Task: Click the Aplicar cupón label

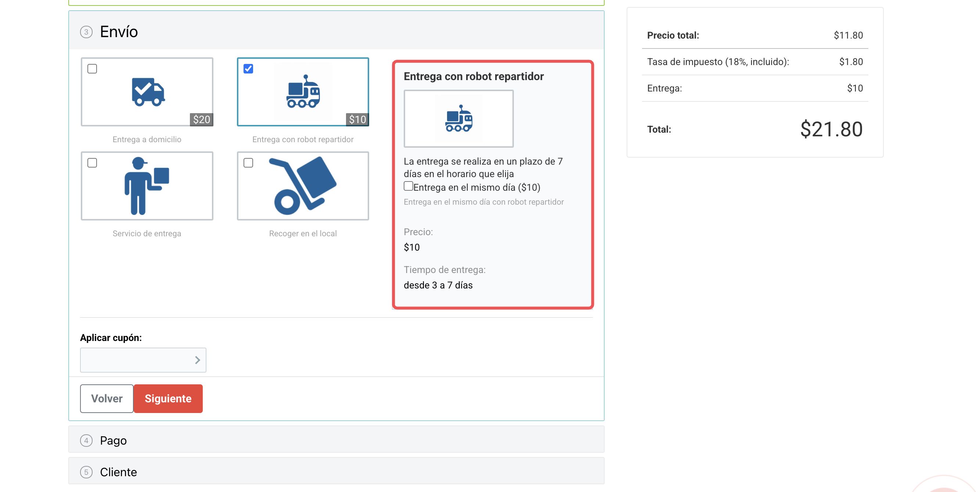Action: point(111,338)
